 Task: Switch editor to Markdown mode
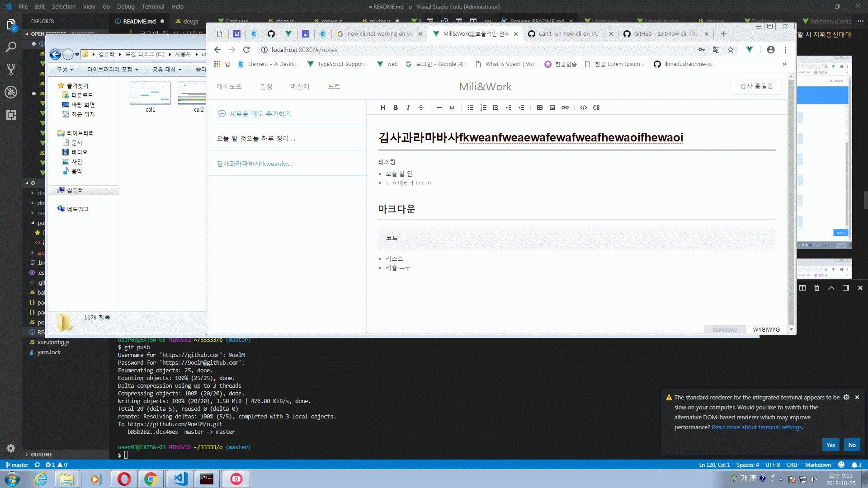pos(725,329)
